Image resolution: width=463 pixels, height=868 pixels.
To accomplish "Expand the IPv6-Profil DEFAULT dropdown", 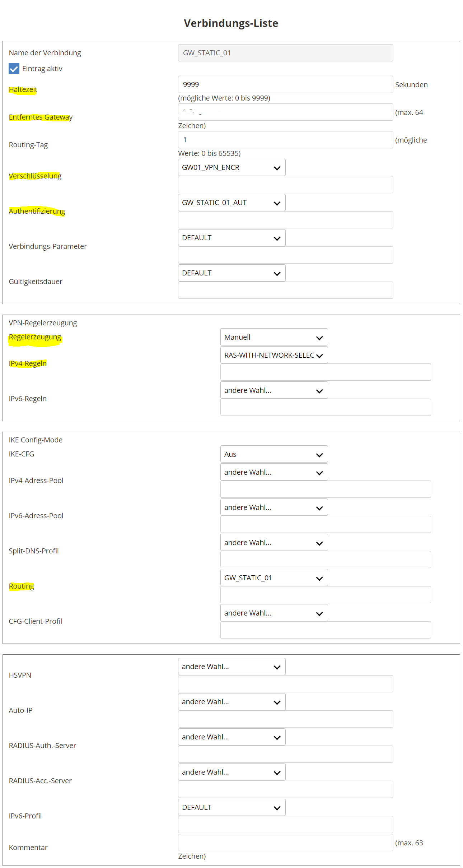I will tap(231, 807).
